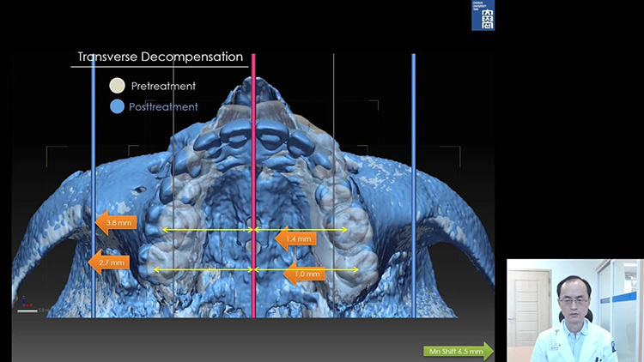Click the lower yellow arrow left of midline

[202, 269]
